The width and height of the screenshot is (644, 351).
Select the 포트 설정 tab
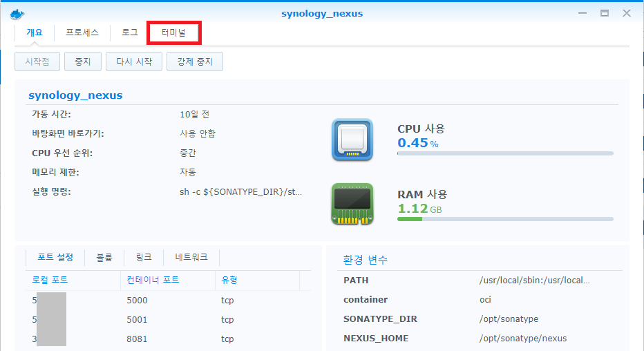[x=55, y=258]
